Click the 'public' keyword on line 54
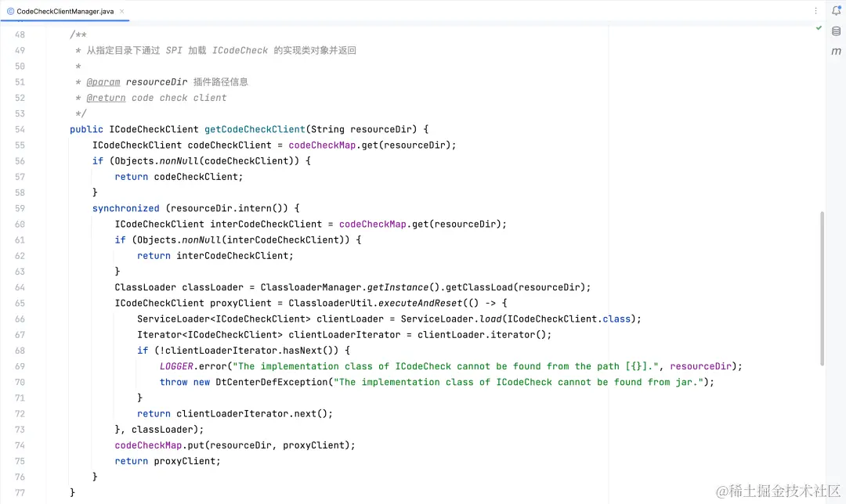This screenshot has width=846, height=504. 86,129
